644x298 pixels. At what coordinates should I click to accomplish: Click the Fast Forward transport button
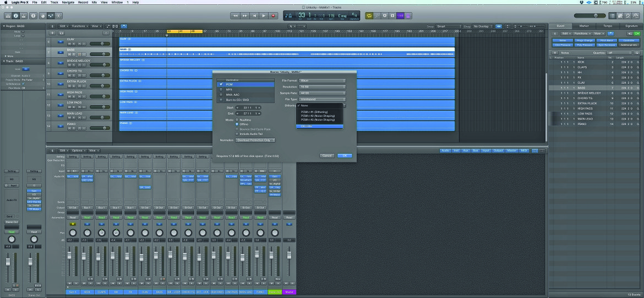point(245,15)
